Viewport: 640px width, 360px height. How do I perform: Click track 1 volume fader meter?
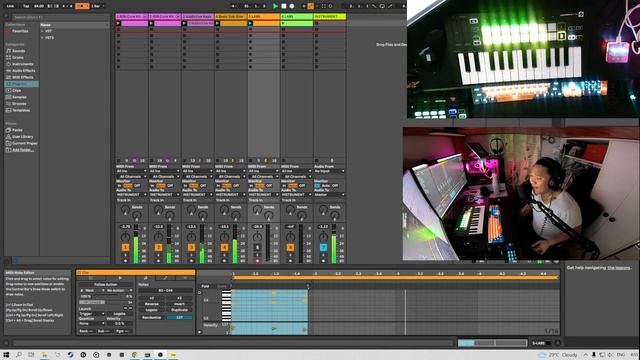click(136, 244)
